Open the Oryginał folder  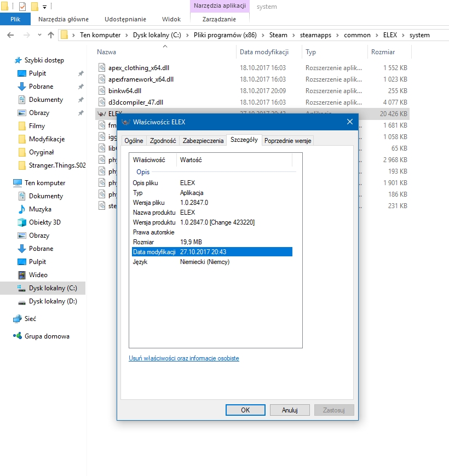click(41, 152)
